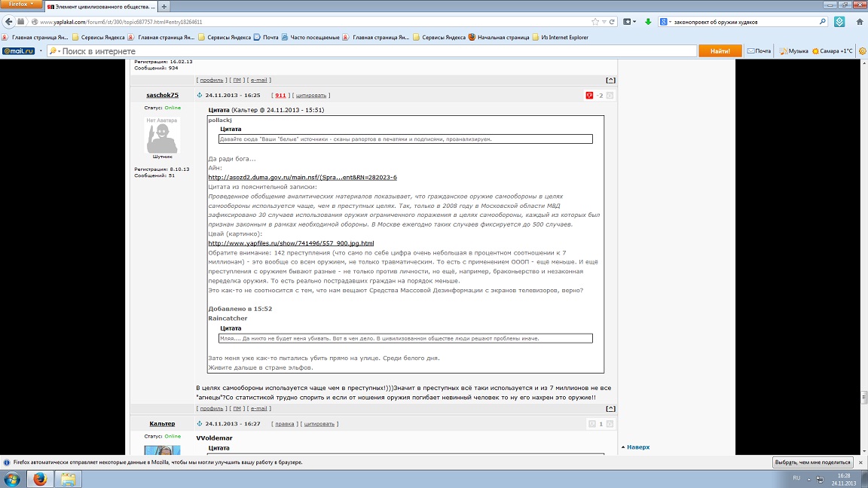Click the mail.ru logo in toolbar
Viewport: 868px width, 488px height.
click(x=18, y=51)
